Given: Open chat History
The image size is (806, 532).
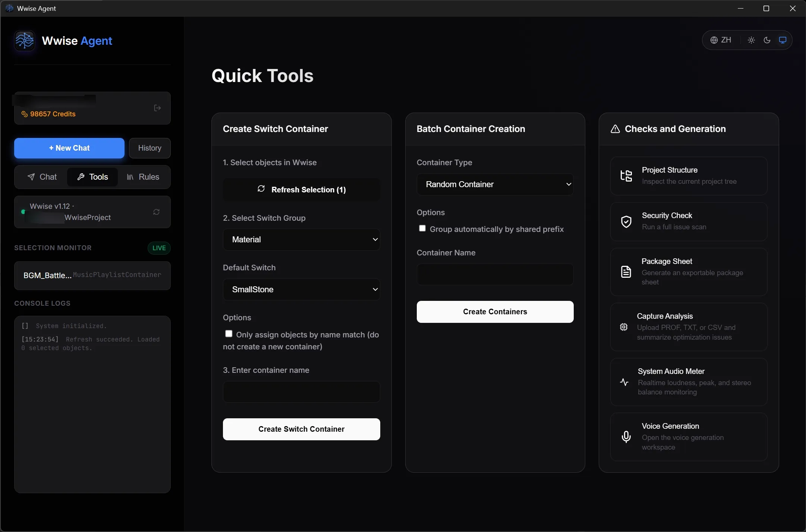Looking at the screenshot, I should click(x=150, y=148).
